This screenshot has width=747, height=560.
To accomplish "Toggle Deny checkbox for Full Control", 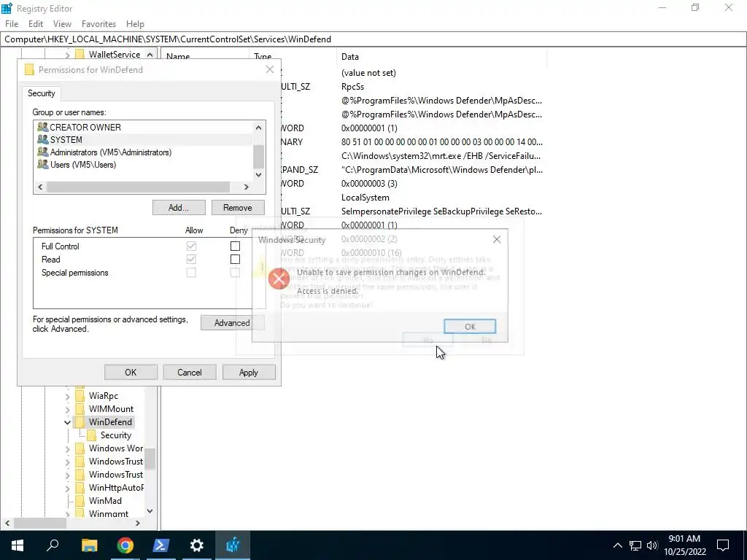I will tap(235, 246).
